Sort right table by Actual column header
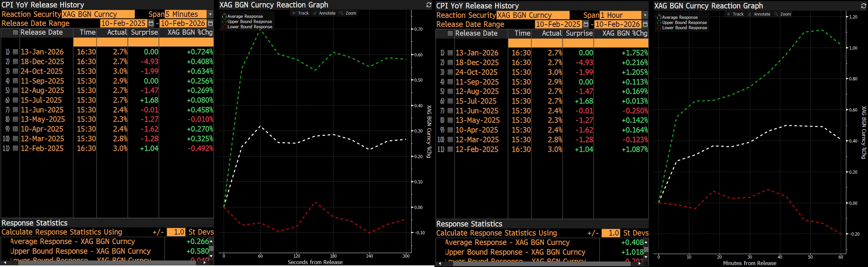Image resolution: width=868 pixels, height=267 pixels. click(551, 33)
